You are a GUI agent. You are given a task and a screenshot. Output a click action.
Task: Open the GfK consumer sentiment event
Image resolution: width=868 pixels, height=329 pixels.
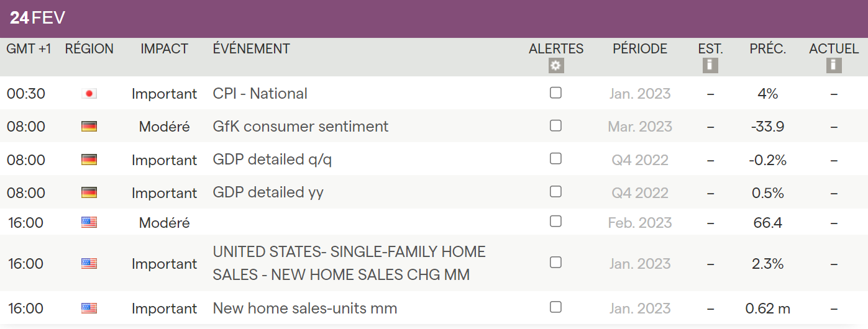(x=300, y=127)
